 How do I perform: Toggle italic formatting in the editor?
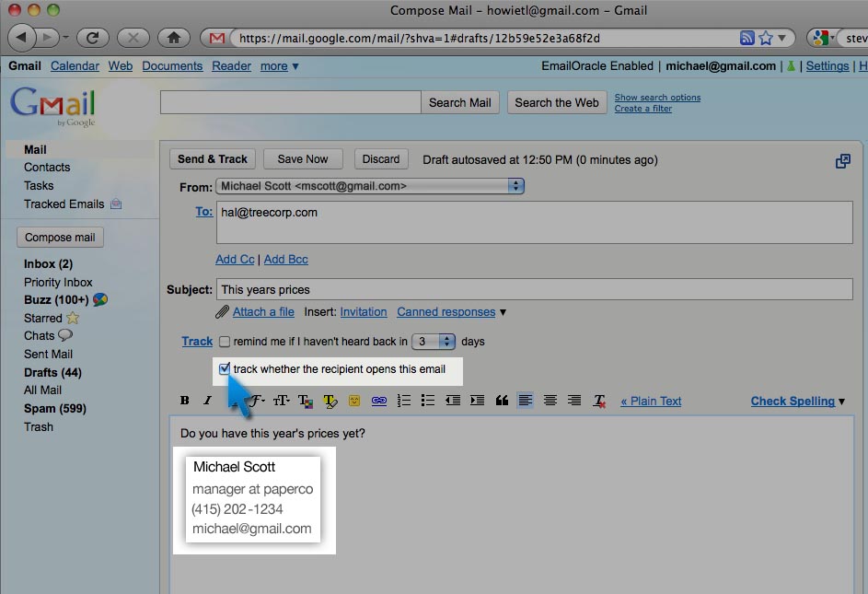coord(208,401)
